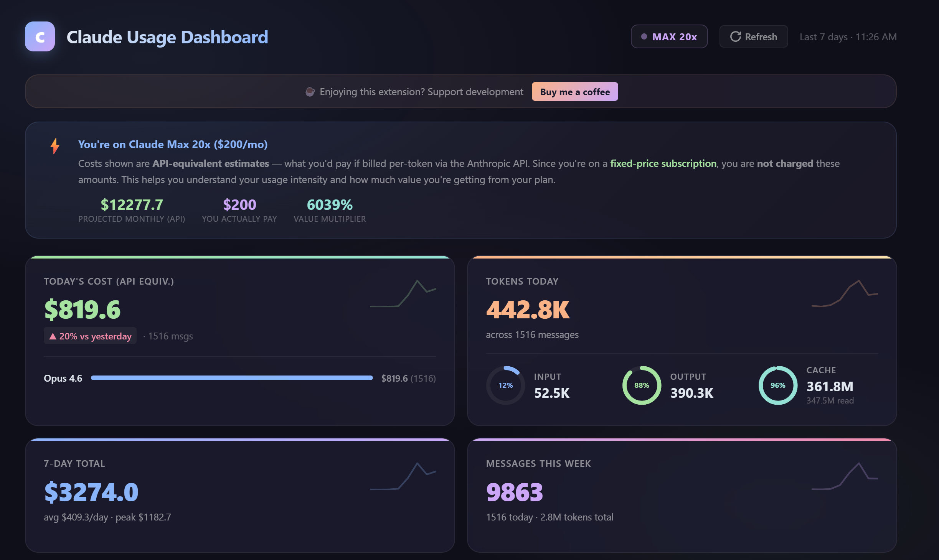Screen dimensions: 939x560
Task: Click the lightning bolt icon beside Max 20x notice
Action: coord(54,145)
